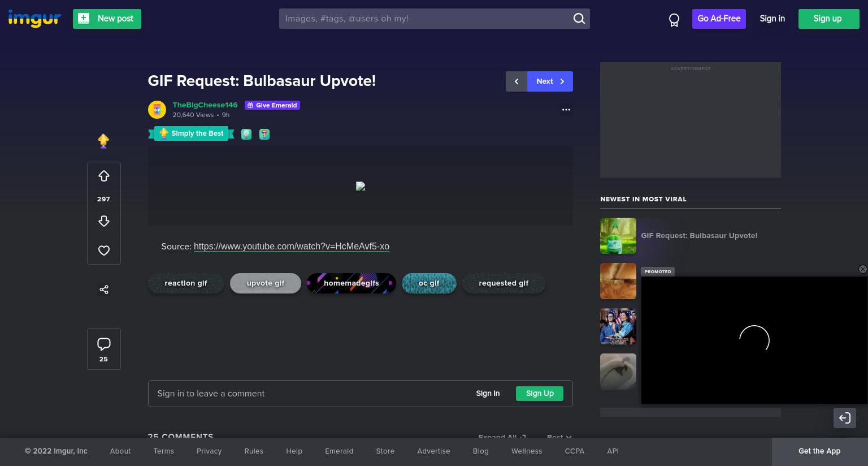Click Give Emerald button
868x466 pixels.
272,105
